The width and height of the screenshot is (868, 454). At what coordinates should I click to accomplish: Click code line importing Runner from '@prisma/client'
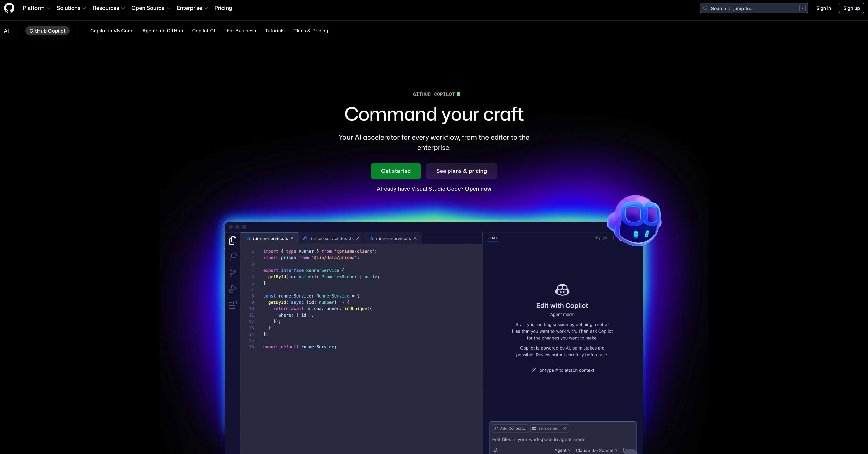click(x=320, y=251)
